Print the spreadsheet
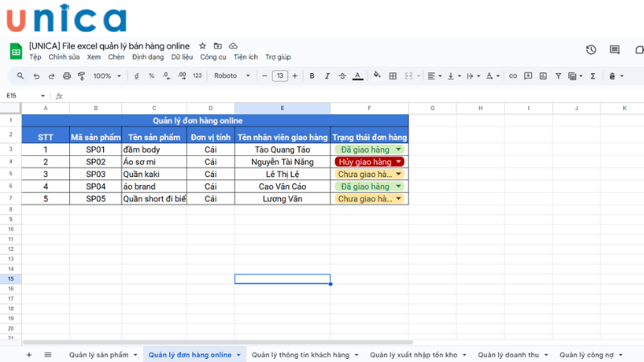Image resolution: width=644 pixels, height=362 pixels. (x=67, y=76)
